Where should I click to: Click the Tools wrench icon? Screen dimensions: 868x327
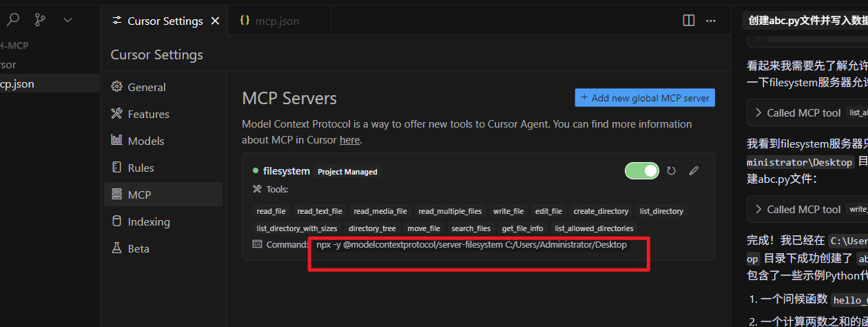tap(258, 189)
